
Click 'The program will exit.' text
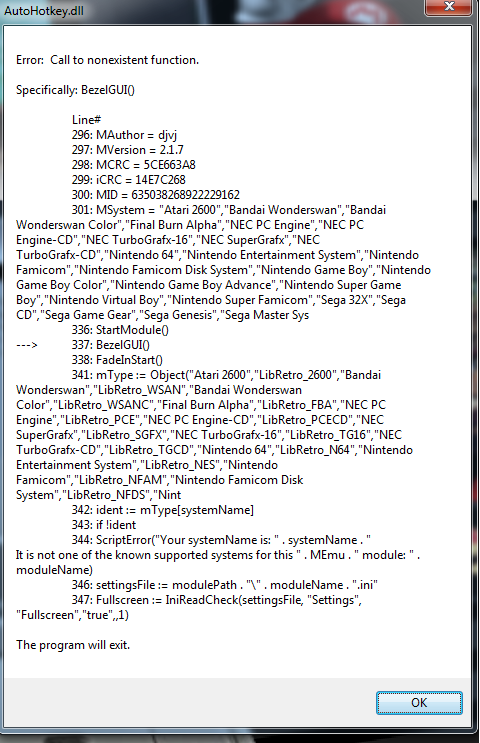[x=73, y=645]
